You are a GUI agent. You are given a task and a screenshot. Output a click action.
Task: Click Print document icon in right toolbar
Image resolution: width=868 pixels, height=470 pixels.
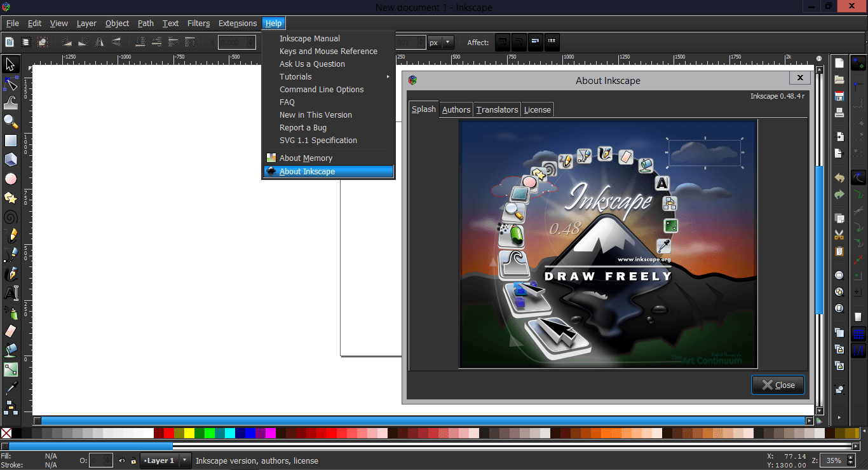click(839, 113)
